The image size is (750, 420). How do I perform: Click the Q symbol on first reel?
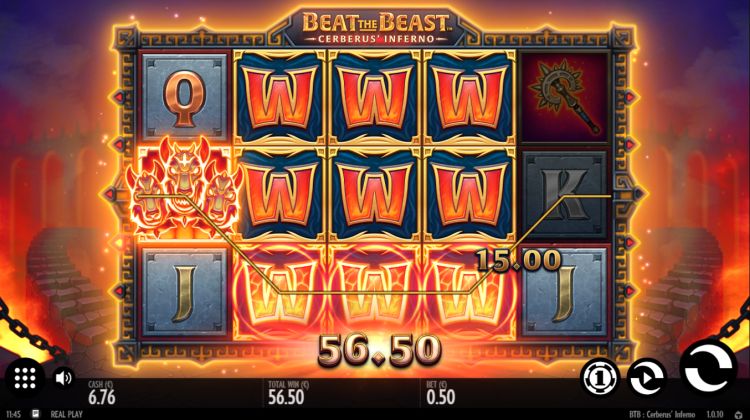click(185, 98)
